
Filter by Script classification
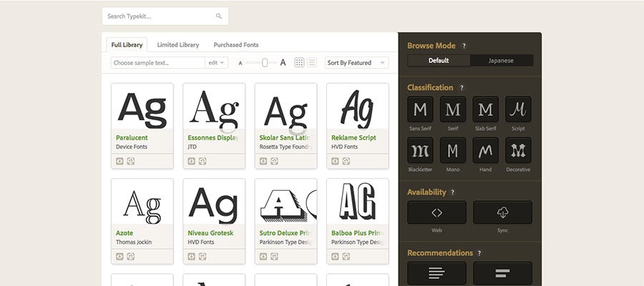518,109
